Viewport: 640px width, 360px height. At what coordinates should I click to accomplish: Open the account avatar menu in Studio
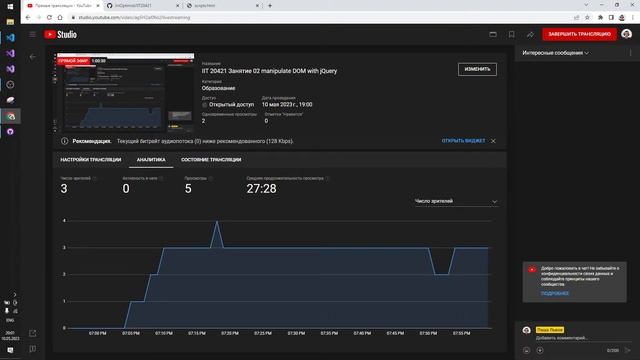[627, 34]
